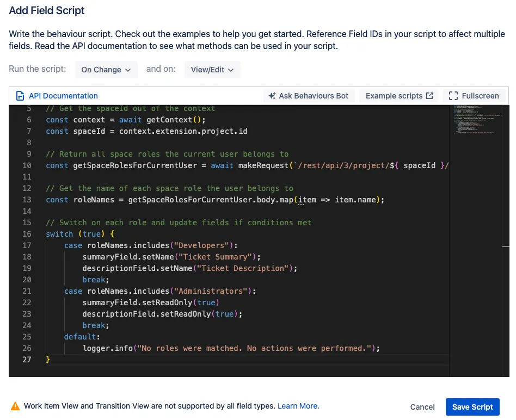
Task: Open Example scripts
Action: [399, 96]
